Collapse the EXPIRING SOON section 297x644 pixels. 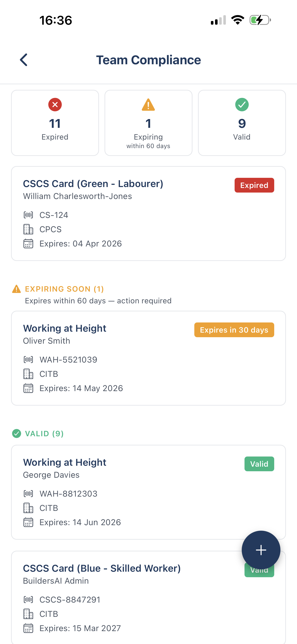[64, 289]
